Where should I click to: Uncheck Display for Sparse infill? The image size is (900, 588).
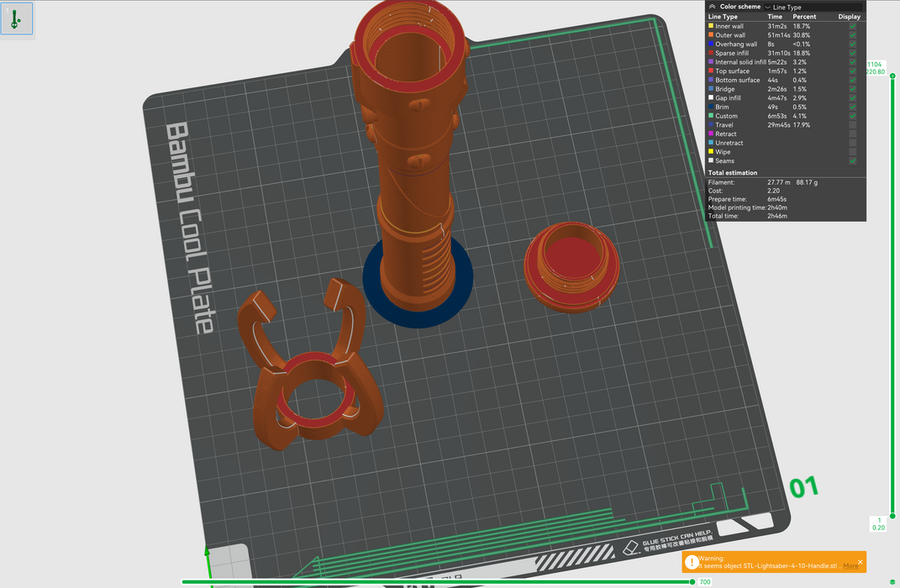[853, 53]
